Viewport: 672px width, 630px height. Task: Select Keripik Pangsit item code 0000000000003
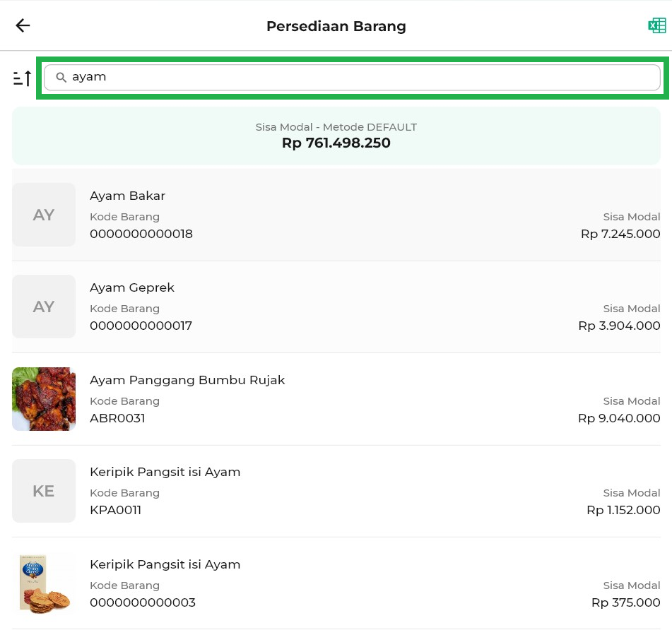143,602
